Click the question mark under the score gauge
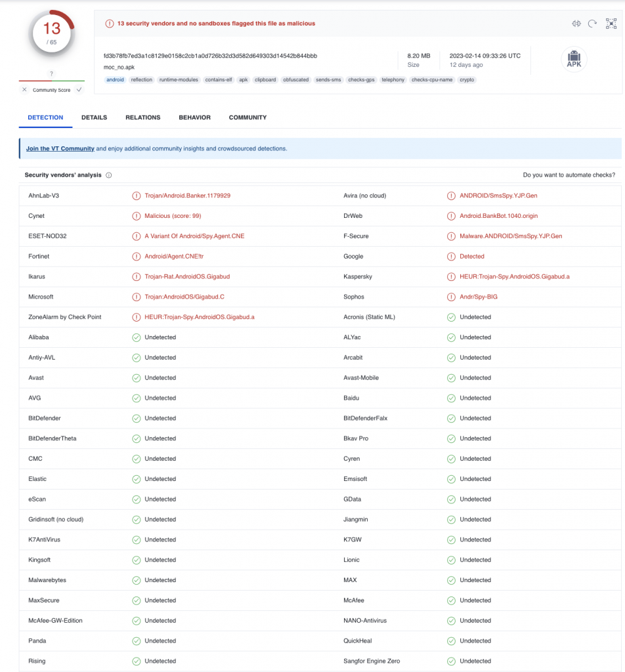The width and height of the screenshot is (625, 672). point(51,73)
